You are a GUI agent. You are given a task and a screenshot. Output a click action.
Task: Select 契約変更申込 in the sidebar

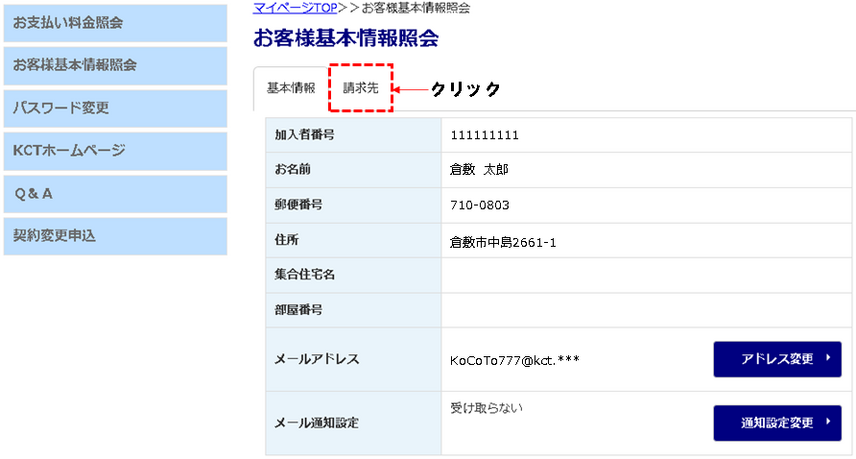[114, 236]
